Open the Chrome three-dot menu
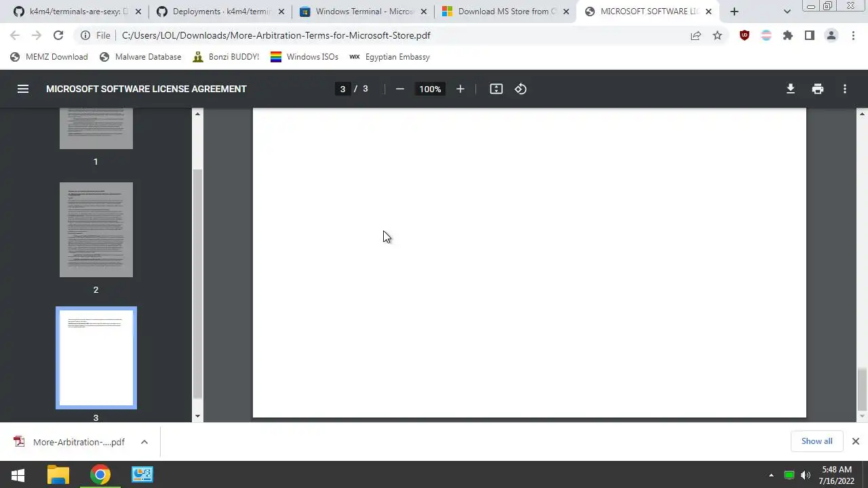The image size is (868, 488). [853, 35]
